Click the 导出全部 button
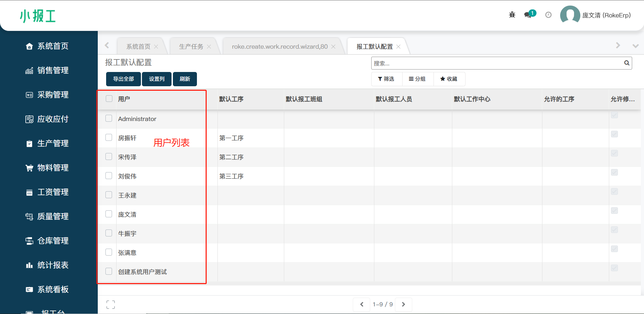This screenshot has width=644, height=314. coord(123,79)
